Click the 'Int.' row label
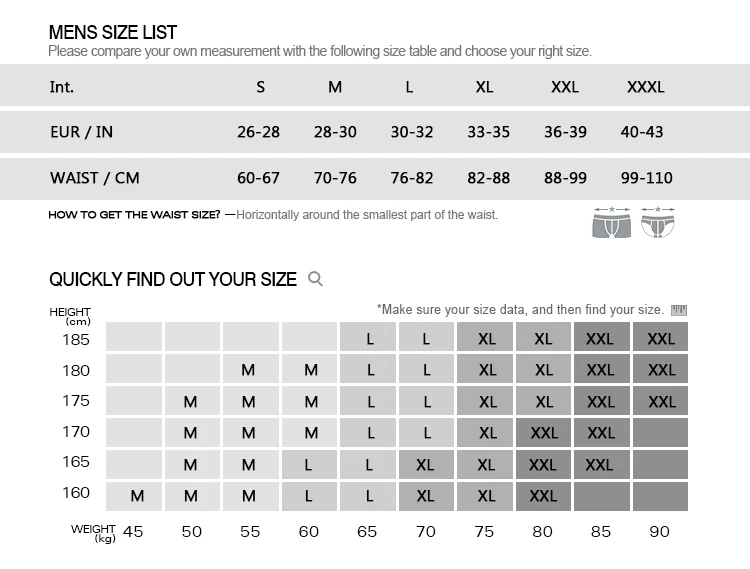The width and height of the screenshot is (750, 569). [62, 87]
